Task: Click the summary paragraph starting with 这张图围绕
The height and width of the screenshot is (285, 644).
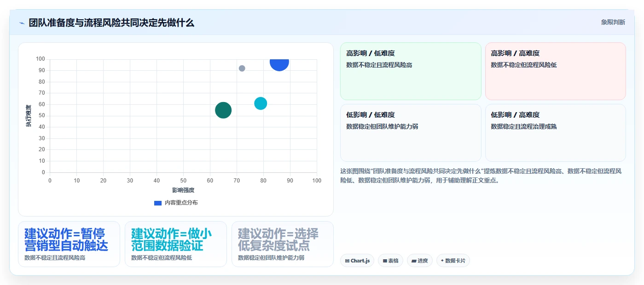Action: (481, 176)
